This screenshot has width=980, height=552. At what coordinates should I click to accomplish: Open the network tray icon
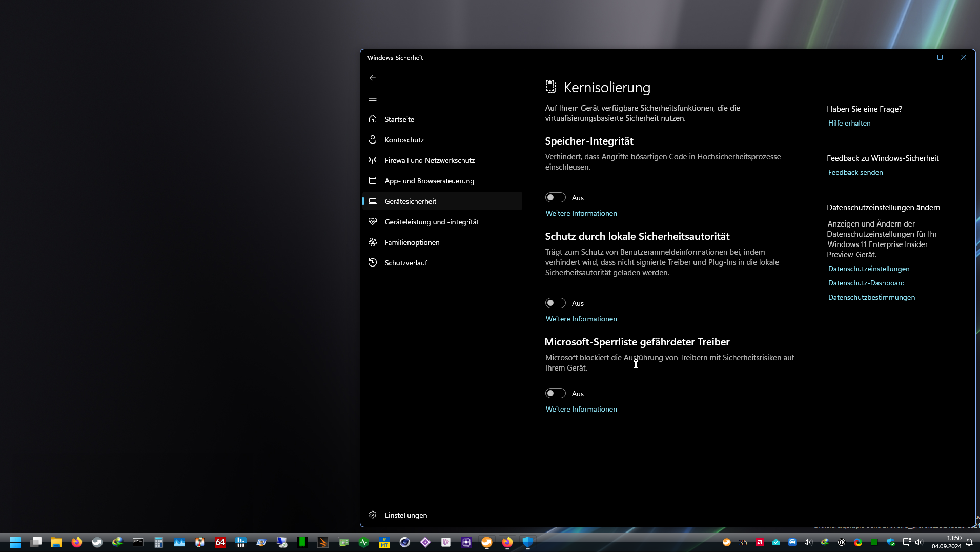(907, 542)
